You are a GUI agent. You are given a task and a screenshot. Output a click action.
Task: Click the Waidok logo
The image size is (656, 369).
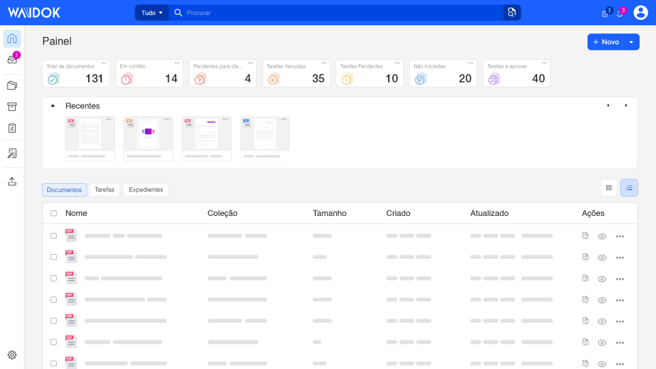point(34,13)
